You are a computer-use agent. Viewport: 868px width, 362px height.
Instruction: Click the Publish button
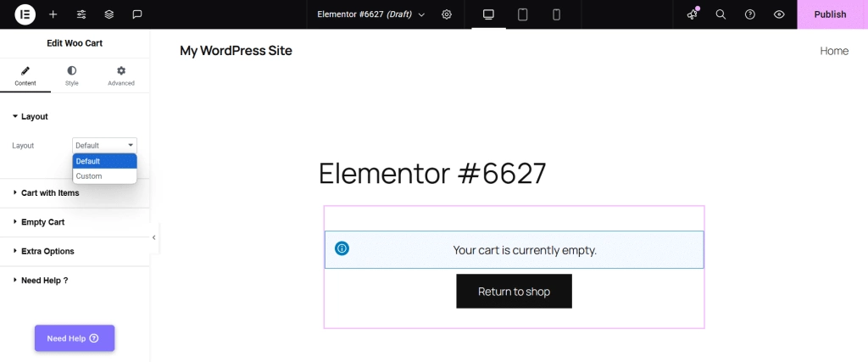[830, 14]
